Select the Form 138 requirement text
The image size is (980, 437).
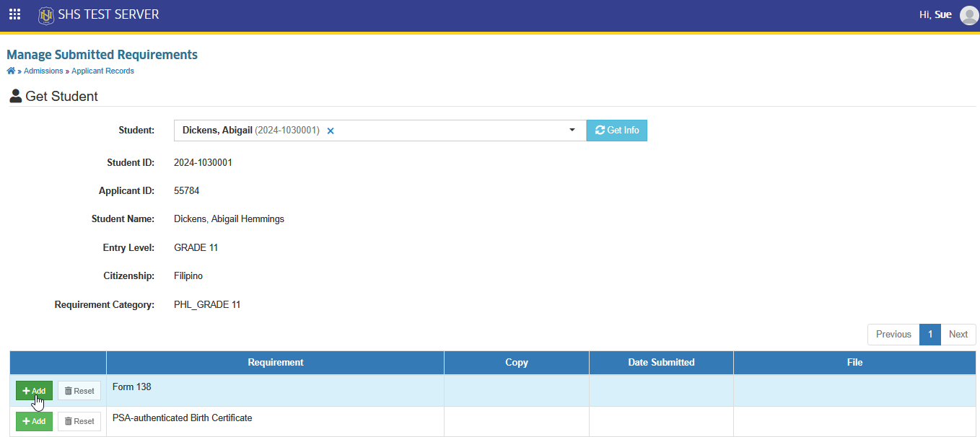(131, 387)
